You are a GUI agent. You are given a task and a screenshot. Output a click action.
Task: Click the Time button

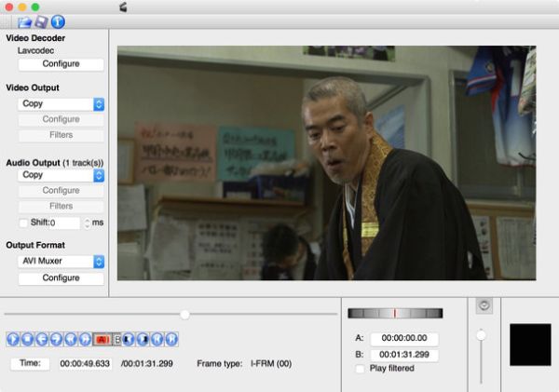pyautogui.click(x=30, y=363)
